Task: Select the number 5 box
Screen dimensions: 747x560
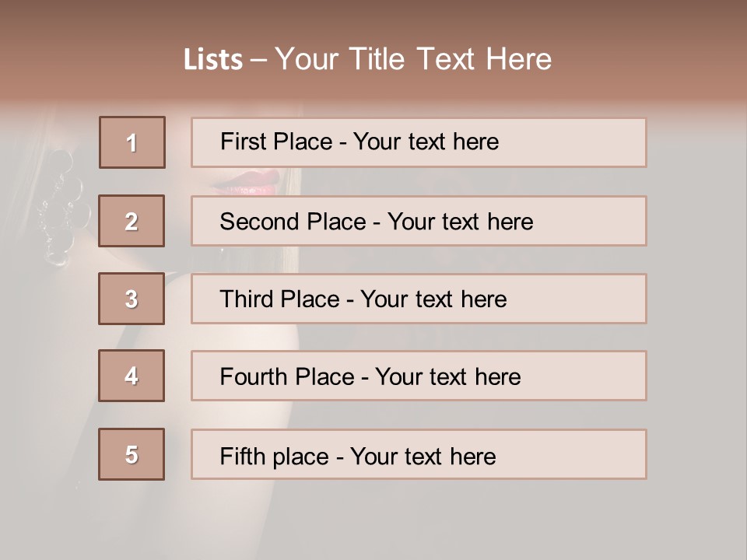Action: point(132,454)
